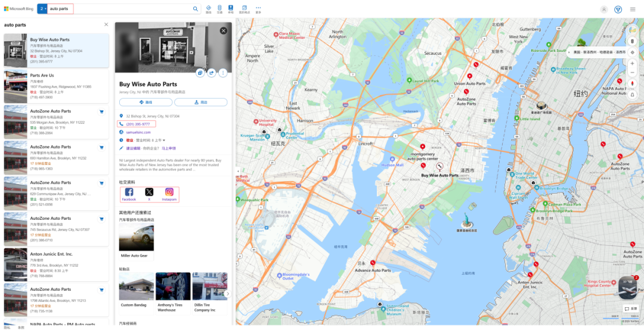This screenshot has width=644, height=330.
Task: Click the Hudson Mall map marker
Action: 393,158
